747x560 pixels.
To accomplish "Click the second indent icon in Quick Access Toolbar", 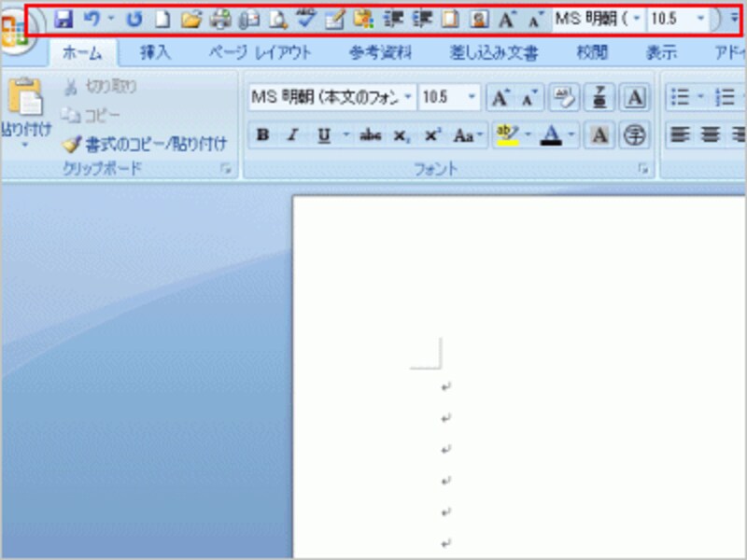I will [x=422, y=20].
